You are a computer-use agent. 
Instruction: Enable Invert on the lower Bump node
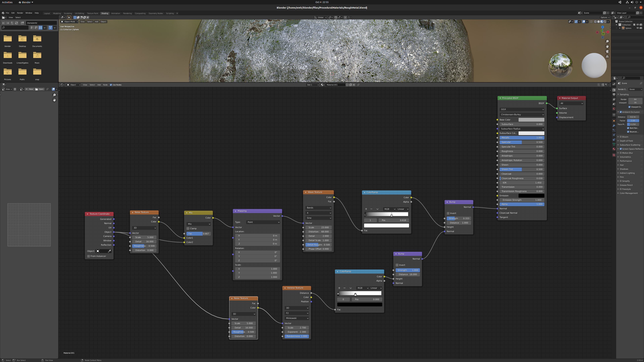pos(397,265)
